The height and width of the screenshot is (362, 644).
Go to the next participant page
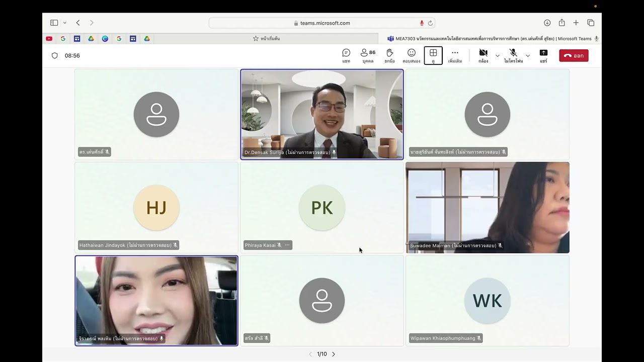[333, 354]
